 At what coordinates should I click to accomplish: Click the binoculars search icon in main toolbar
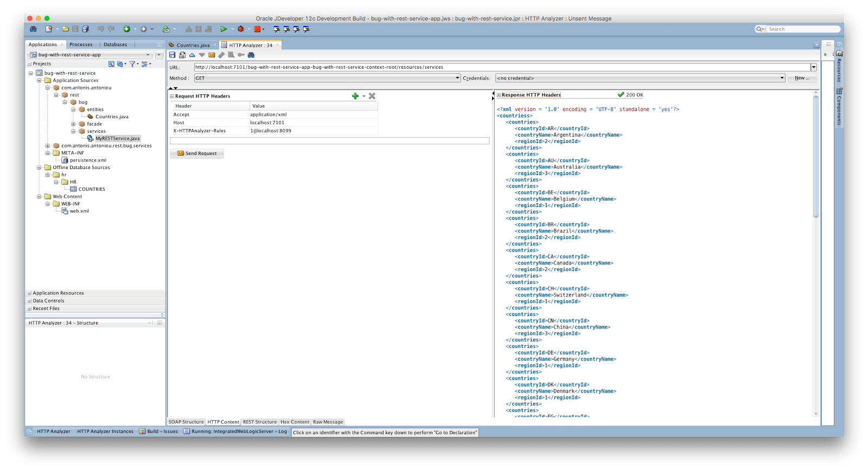coord(33,29)
